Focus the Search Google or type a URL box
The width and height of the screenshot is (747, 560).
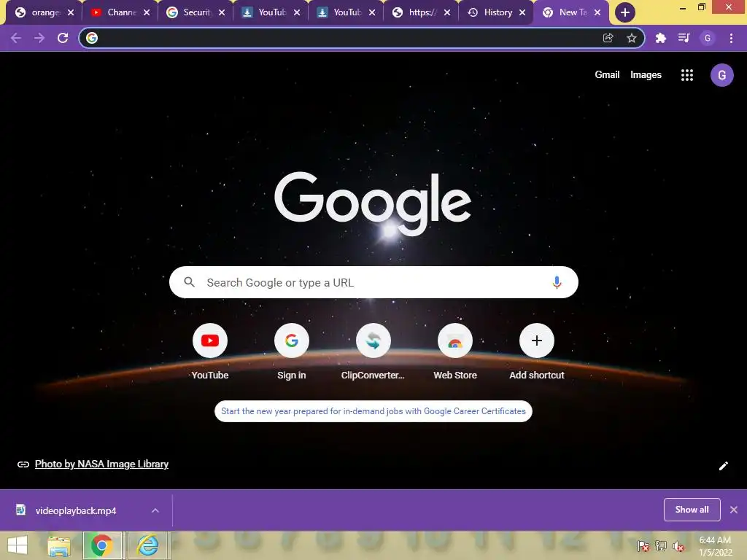373,282
